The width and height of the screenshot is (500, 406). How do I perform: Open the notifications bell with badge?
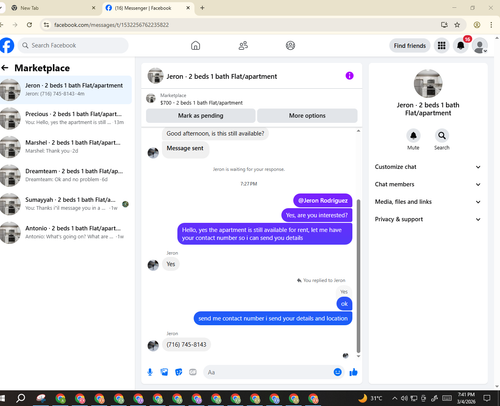[x=461, y=46]
